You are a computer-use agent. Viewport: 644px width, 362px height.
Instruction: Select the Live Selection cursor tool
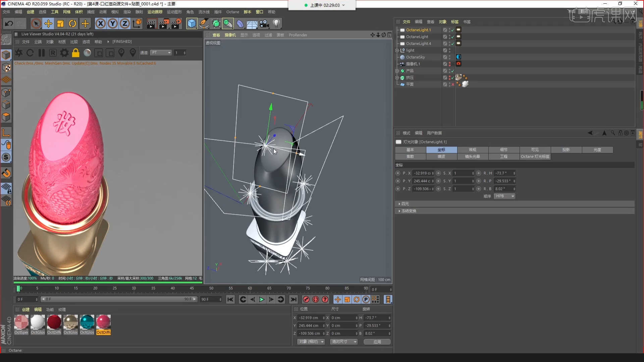tap(36, 23)
